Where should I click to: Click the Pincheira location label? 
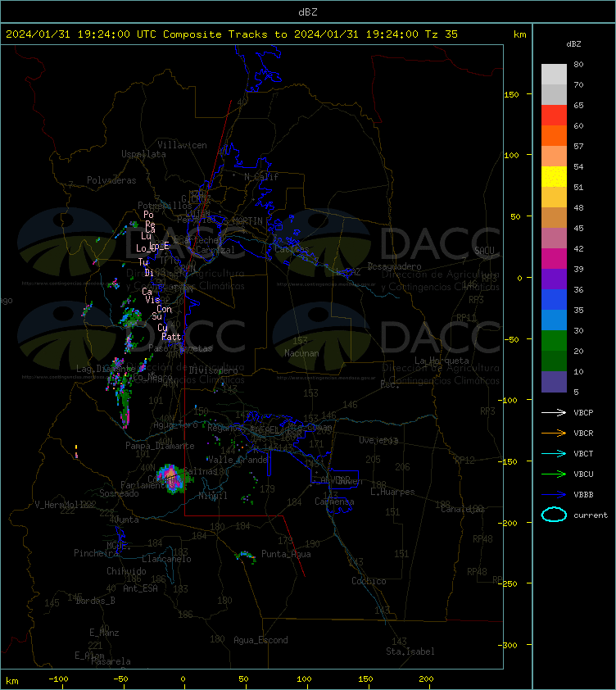tap(96, 552)
